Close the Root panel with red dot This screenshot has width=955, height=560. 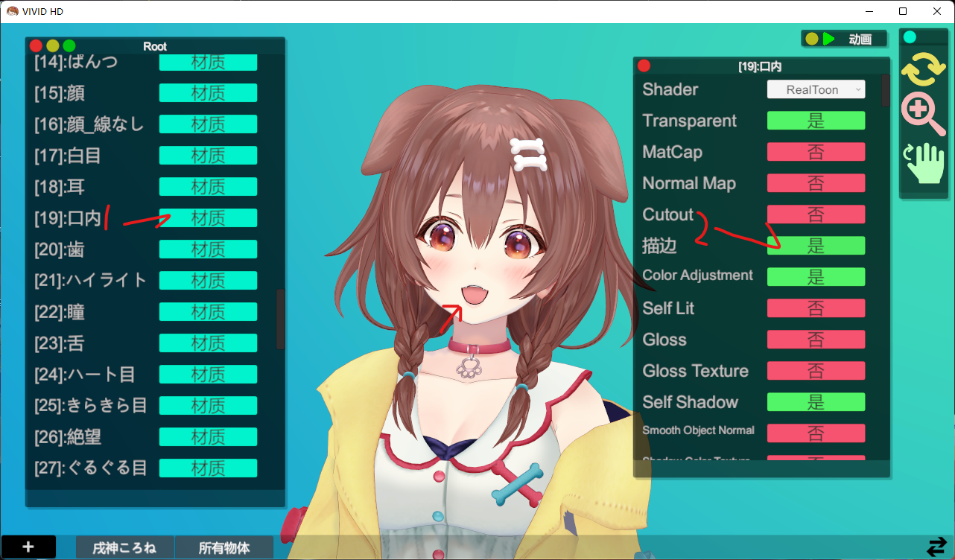(x=36, y=46)
